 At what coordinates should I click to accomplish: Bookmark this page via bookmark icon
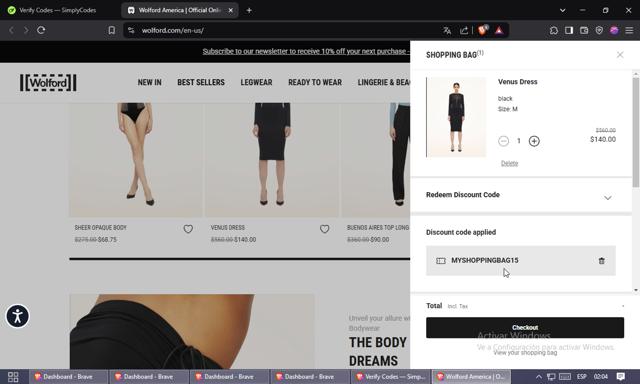[x=111, y=30]
